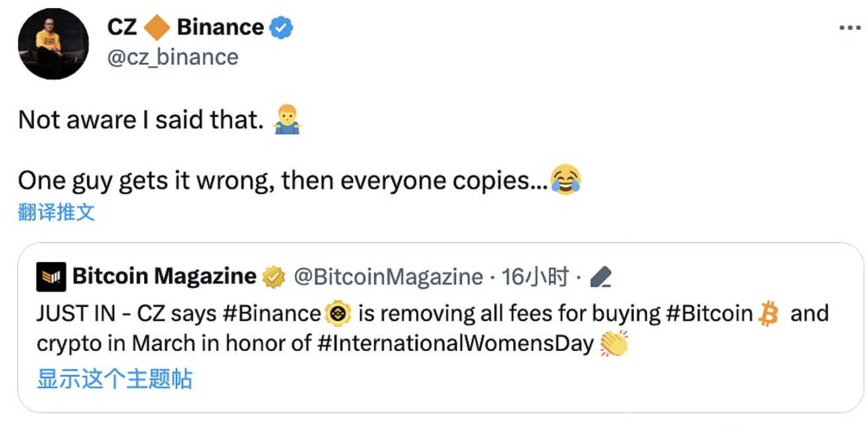Click the gold verified badge of Bitcoin Magazine

[x=274, y=276]
